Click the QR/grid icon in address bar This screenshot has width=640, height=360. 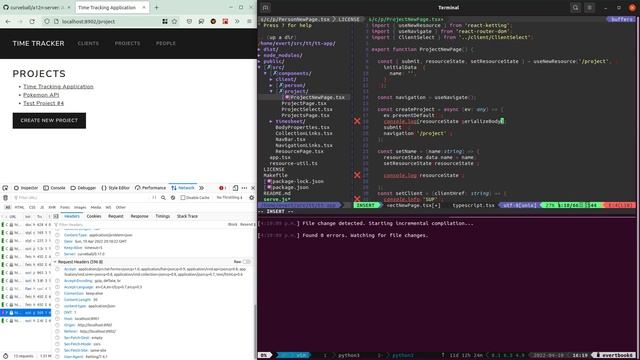165,21
